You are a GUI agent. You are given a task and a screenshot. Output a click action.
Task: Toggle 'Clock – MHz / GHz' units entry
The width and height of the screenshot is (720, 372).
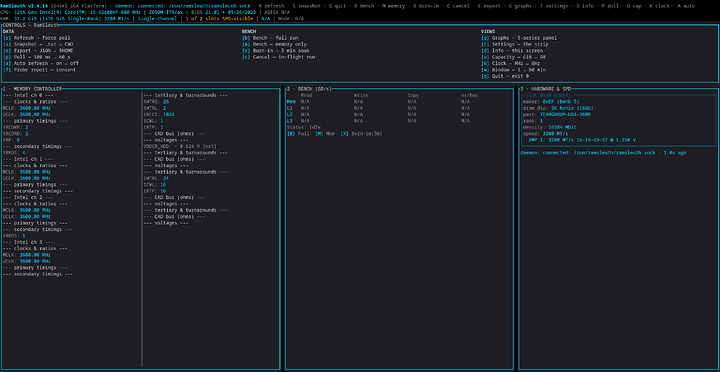click(511, 63)
